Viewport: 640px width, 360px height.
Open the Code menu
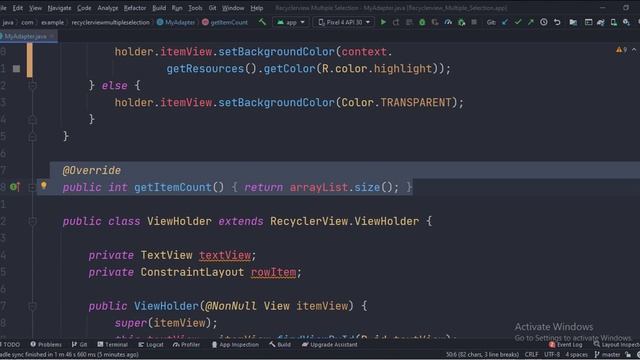tap(84, 8)
